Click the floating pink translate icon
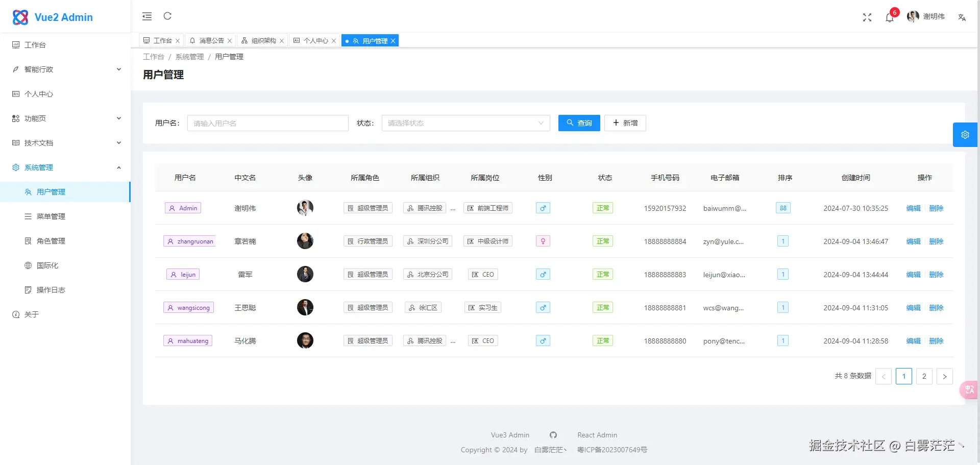The height and width of the screenshot is (465, 980). [x=969, y=390]
